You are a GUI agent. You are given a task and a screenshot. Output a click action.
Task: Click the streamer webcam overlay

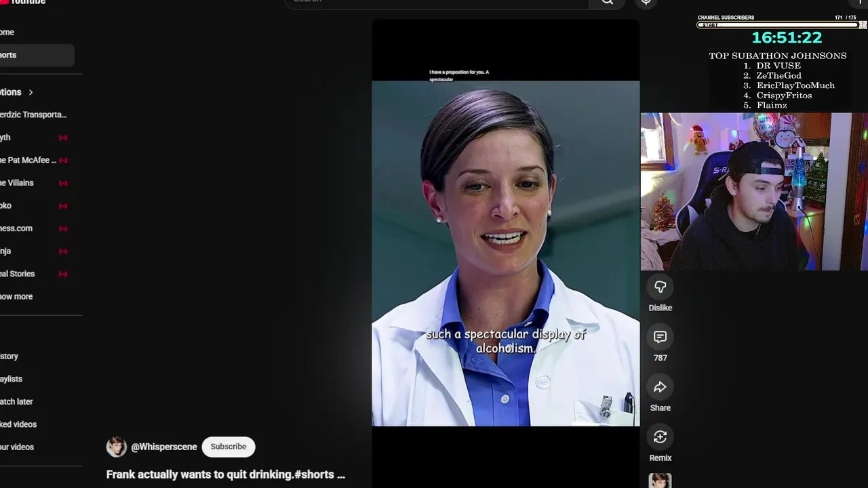pyautogui.click(x=754, y=192)
